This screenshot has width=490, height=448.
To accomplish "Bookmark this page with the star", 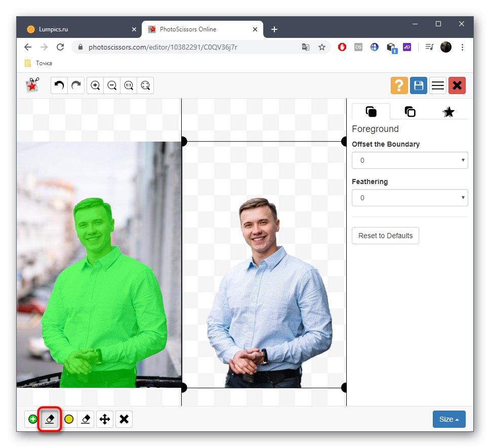I will 322,47.
